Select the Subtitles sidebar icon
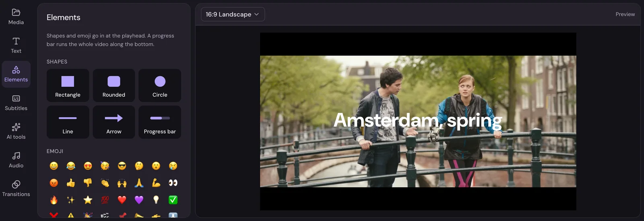Screen dimensions: 644x221 click(x=16, y=103)
